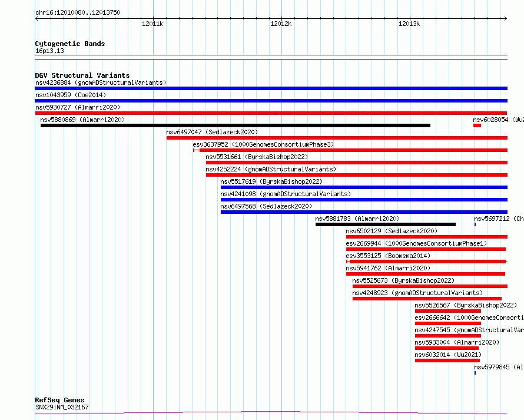This screenshot has height=420, width=524.
Task: Select the nsv5880869 (Almarri2020) label
Action: click(x=82, y=120)
